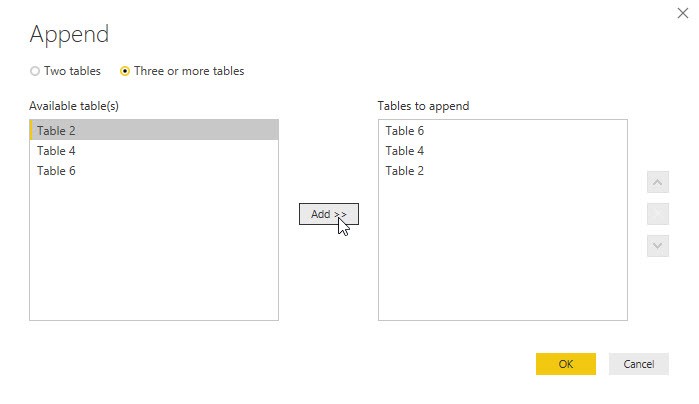The image size is (699, 404).
Task: Select Table 6 in Tables to append
Action: pyautogui.click(x=502, y=131)
